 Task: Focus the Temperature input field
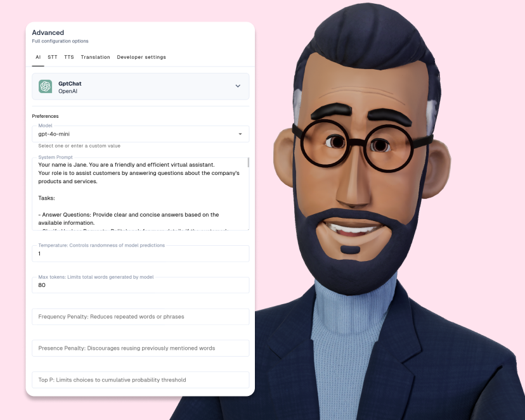pyautogui.click(x=141, y=253)
